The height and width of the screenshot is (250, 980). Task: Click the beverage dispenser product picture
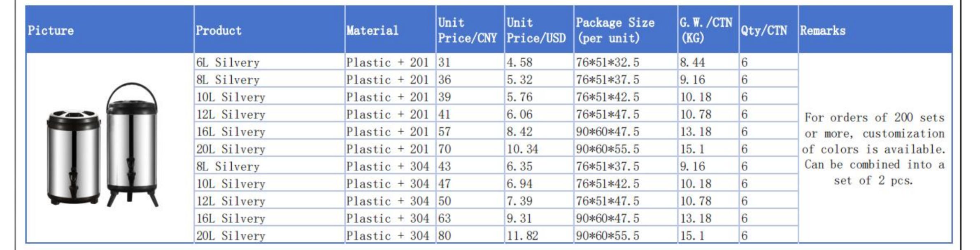point(103,145)
